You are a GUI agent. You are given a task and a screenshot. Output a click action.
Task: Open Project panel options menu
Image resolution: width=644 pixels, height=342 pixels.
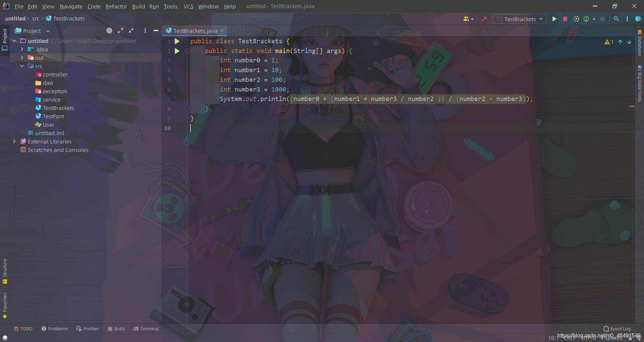coord(145,31)
